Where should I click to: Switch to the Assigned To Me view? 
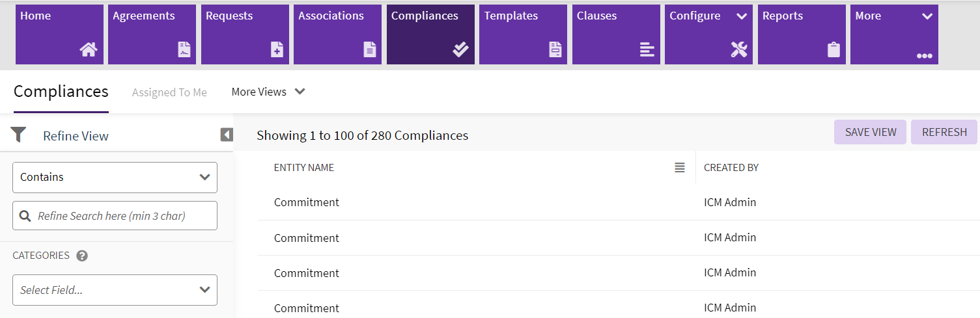[x=169, y=92]
